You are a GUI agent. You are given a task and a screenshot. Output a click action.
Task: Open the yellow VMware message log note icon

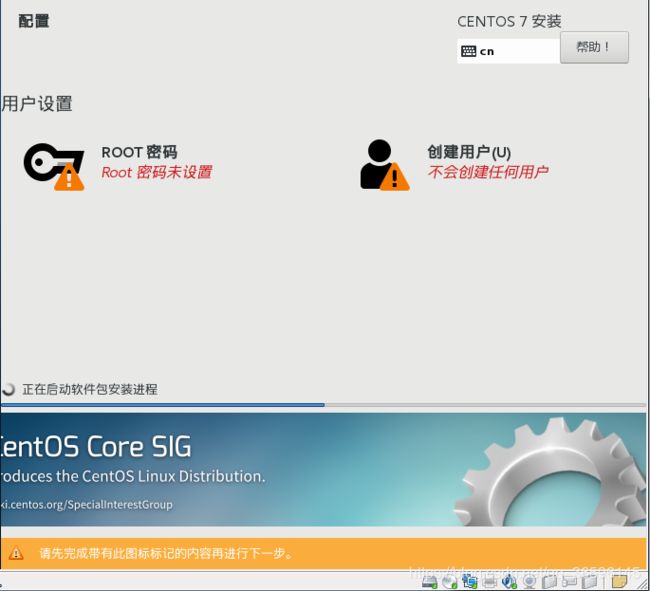pos(619,581)
